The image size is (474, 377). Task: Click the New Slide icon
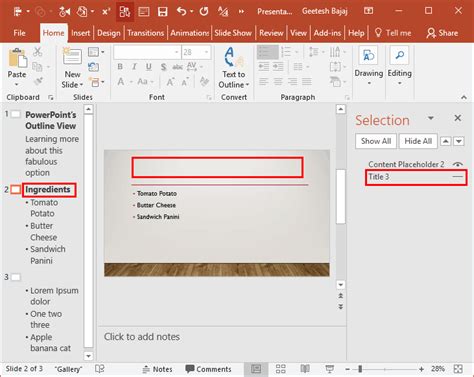72,56
